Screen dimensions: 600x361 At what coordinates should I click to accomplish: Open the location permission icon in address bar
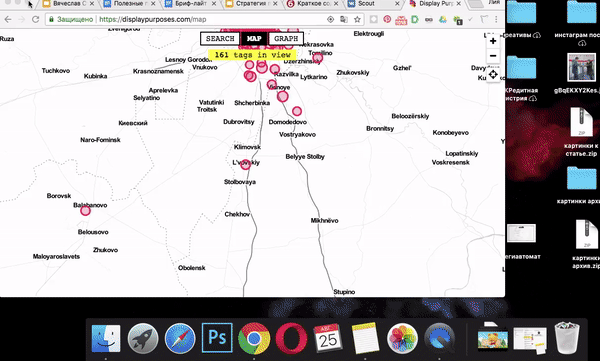click(330, 19)
